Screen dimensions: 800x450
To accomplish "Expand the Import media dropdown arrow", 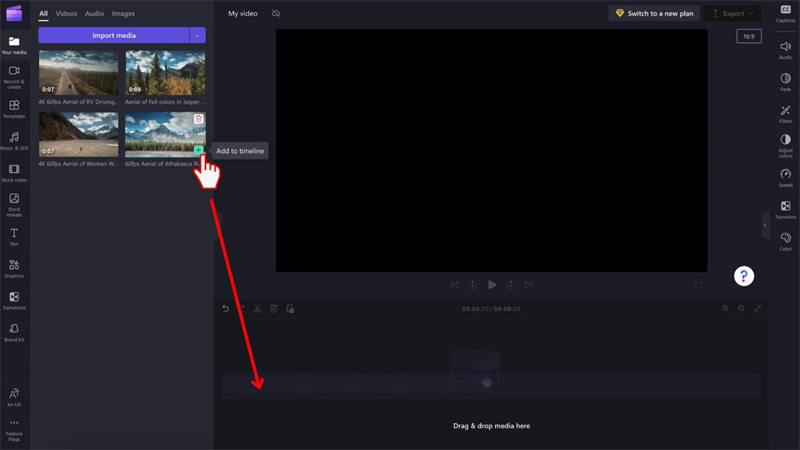I will pyautogui.click(x=197, y=35).
